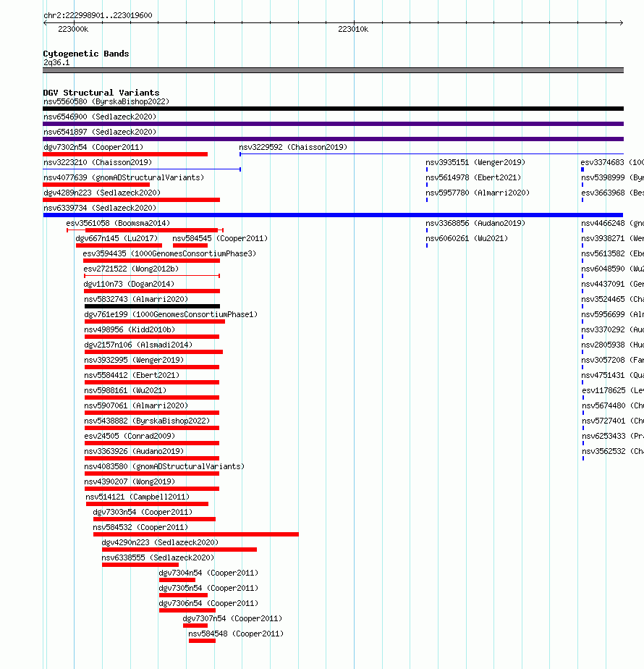Click the Cytogenetic Bands track title
The width and height of the screenshot is (644, 669).
tap(85, 54)
